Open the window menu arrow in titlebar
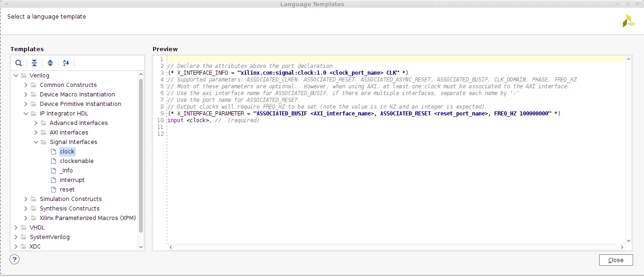This screenshot has width=644, height=277. 6,4
